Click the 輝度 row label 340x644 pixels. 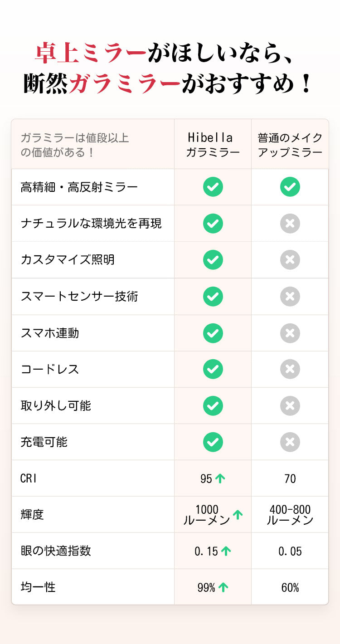pos(32,515)
